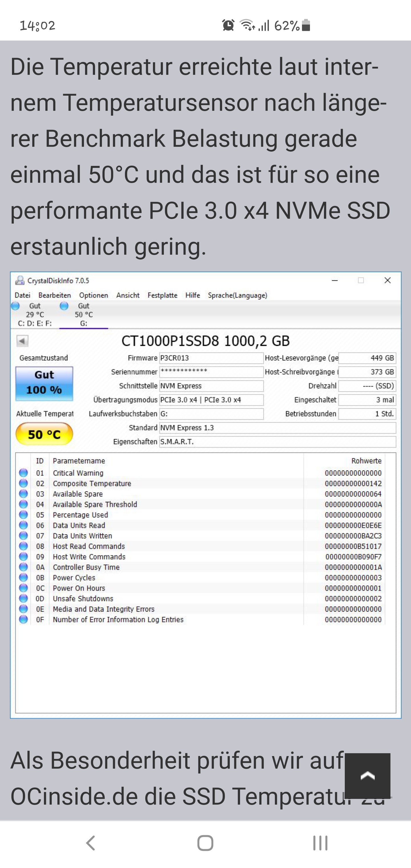Tap the CrystalDiskInfo app icon in title bar

tap(20, 280)
